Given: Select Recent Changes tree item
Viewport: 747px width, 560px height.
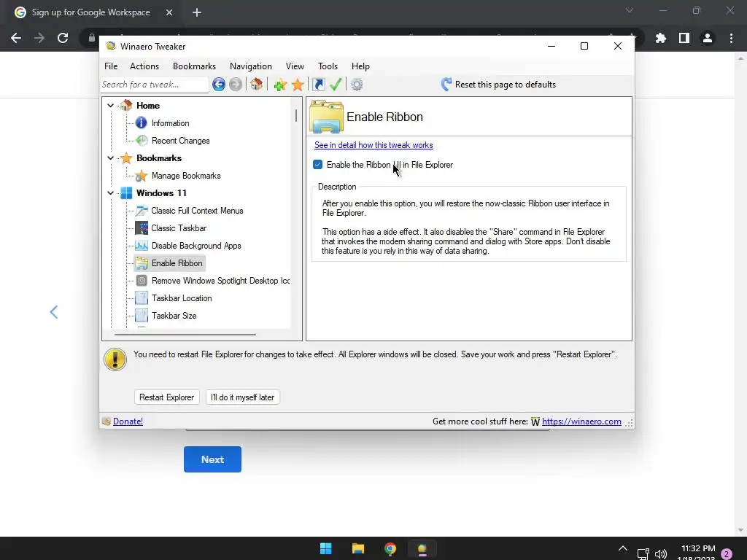Looking at the screenshot, I should click(x=181, y=141).
